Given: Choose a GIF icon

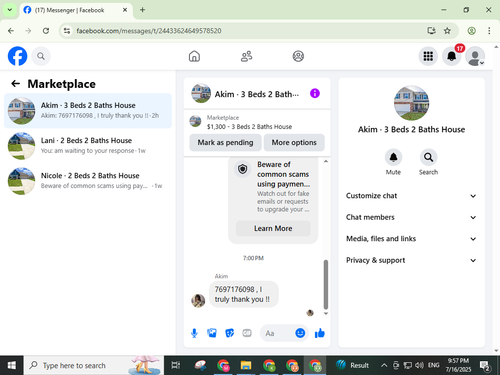Looking at the screenshot, I should click(x=247, y=333).
